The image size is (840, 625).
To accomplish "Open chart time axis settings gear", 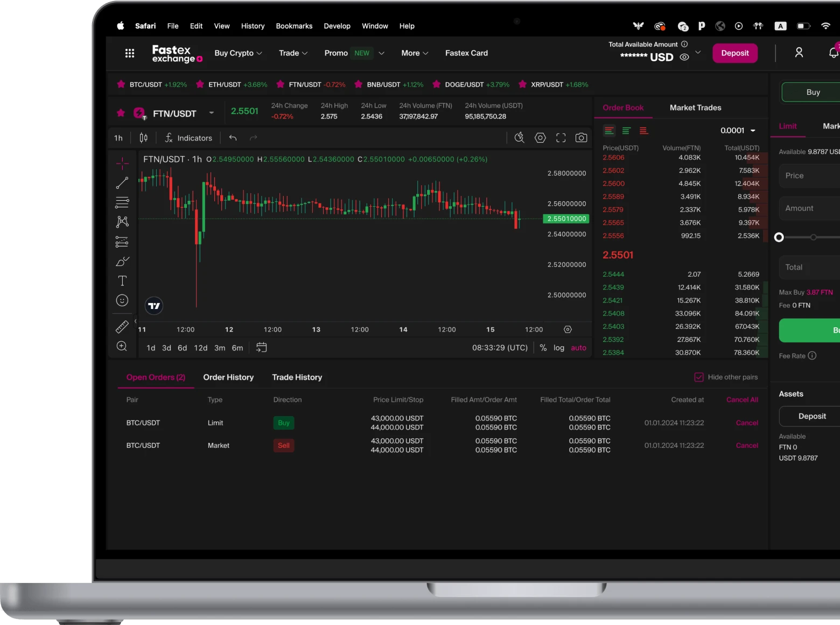I will pos(568,329).
